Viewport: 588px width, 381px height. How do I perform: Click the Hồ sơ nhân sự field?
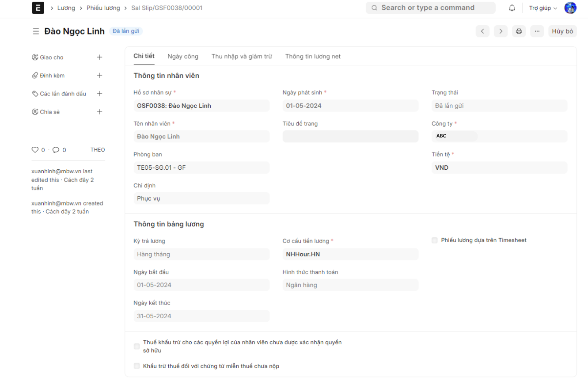(x=201, y=106)
